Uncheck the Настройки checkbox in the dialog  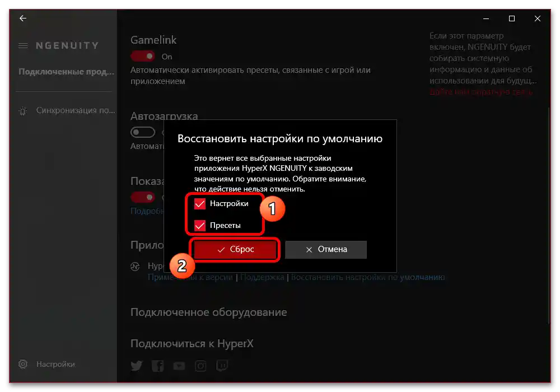coord(200,204)
